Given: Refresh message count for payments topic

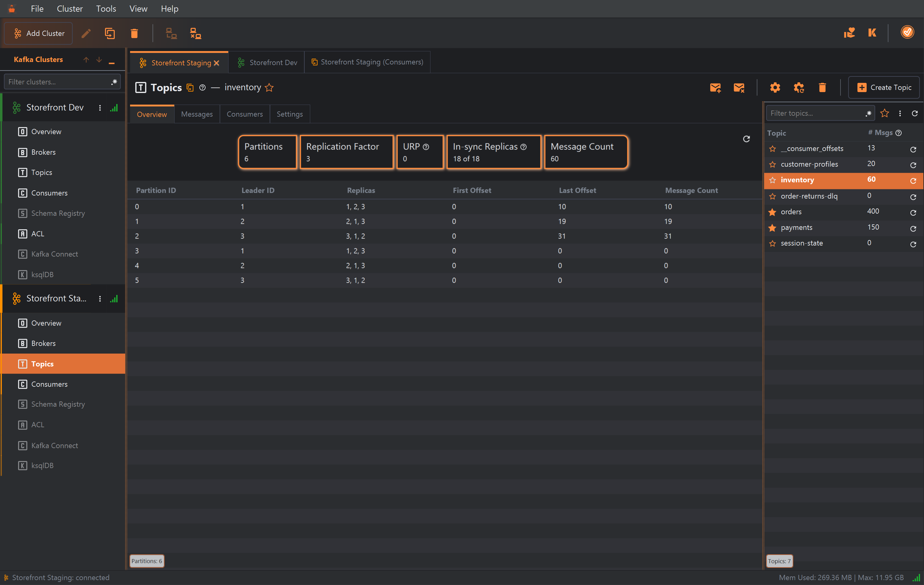Looking at the screenshot, I should [913, 228].
